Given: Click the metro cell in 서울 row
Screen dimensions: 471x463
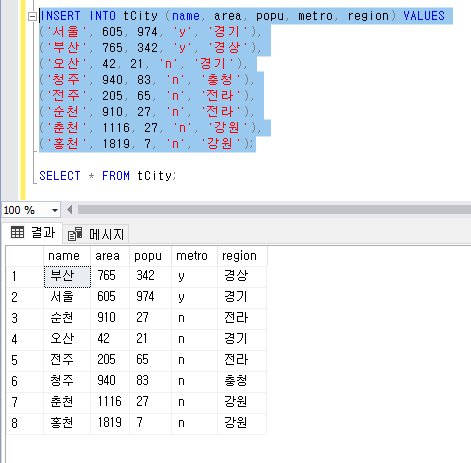Looking at the screenshot, I should coord(194,298).
